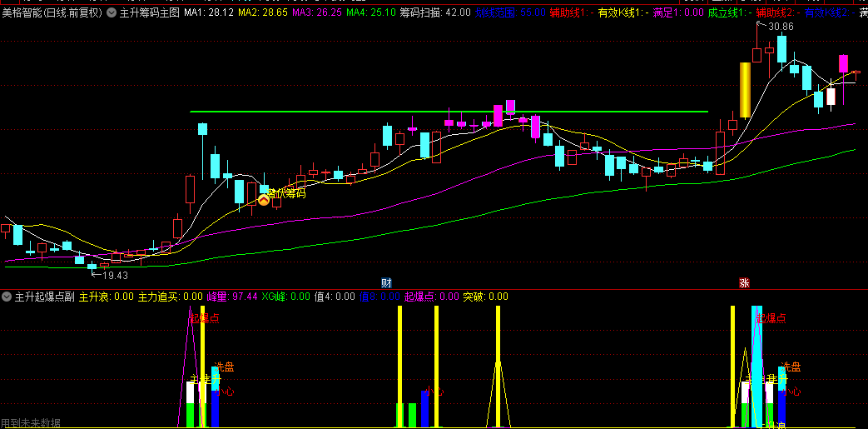868x429 pixels.
Task: Select the MA2: 28.65 readout
Action: (262, 12)
